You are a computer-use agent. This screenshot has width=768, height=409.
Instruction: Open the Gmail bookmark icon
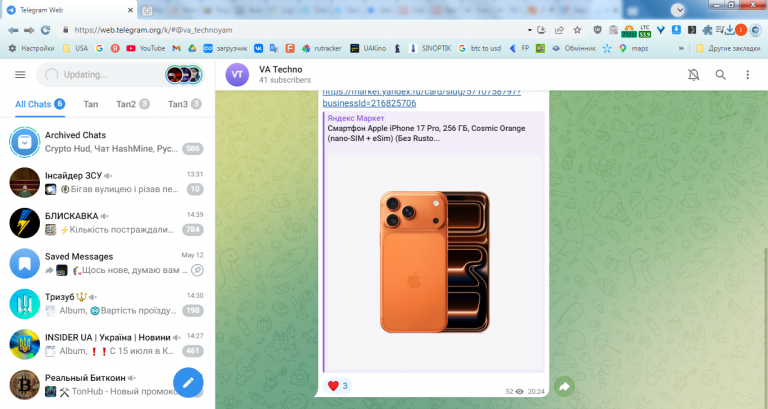[176, 48]
